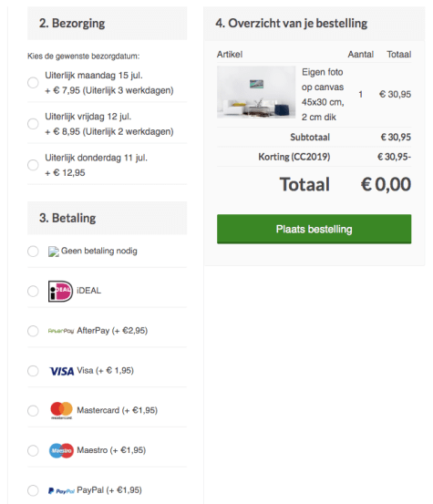This screenshot has width=433, height=504.
Task: Pick delivery by donderdag 11 jul.
Action: point(33,165)
